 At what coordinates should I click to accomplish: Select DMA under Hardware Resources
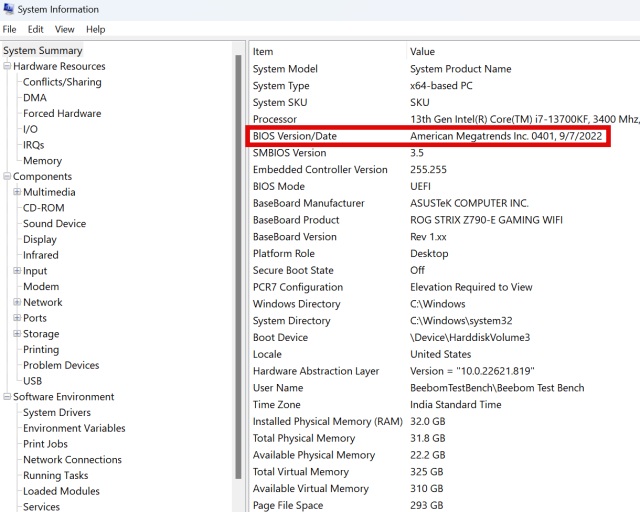coord(35,98)
